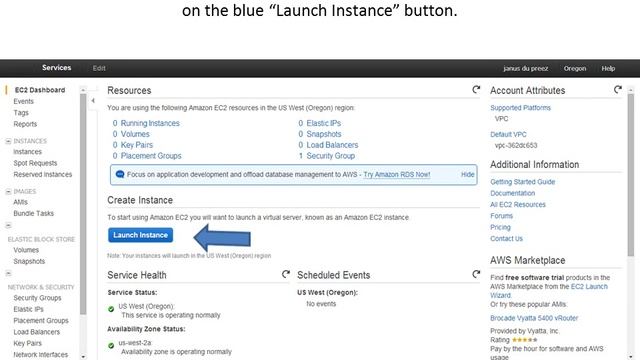Open the Getting Started Guide link
The image size is (640, 360).
[x=522, y=182]
